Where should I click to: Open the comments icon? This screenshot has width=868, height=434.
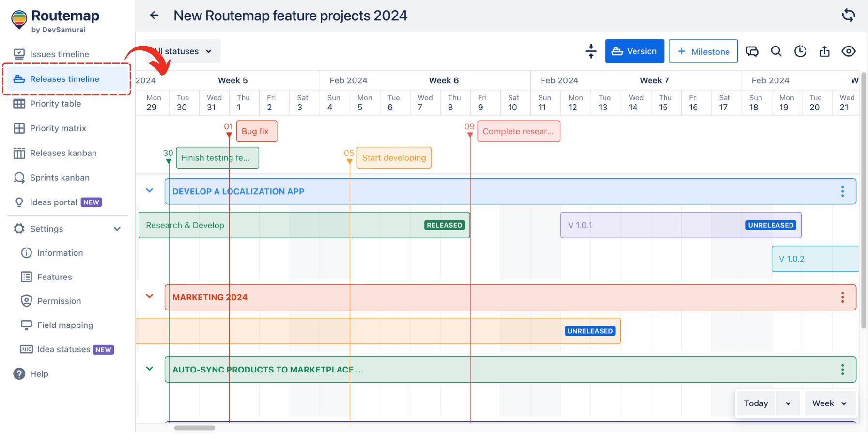[x=752, y=51]
